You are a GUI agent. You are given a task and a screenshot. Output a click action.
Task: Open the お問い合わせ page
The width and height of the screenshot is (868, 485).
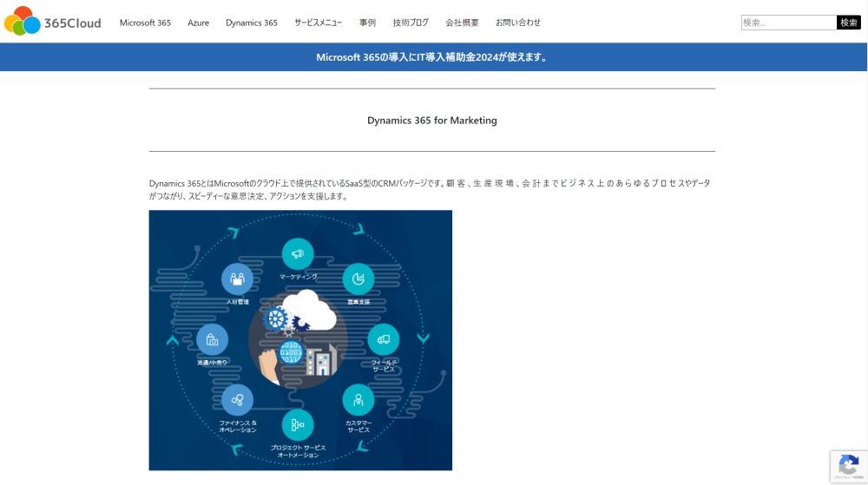(x=518, y=23)
